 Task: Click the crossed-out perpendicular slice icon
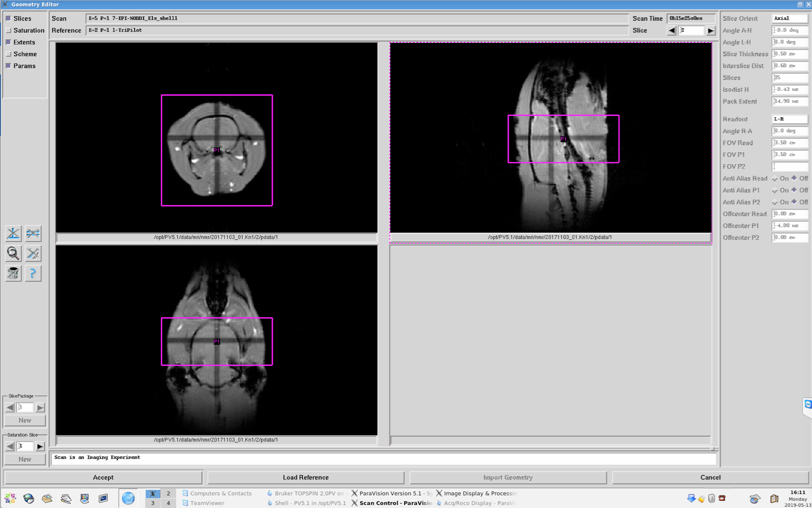coord(13,233)
